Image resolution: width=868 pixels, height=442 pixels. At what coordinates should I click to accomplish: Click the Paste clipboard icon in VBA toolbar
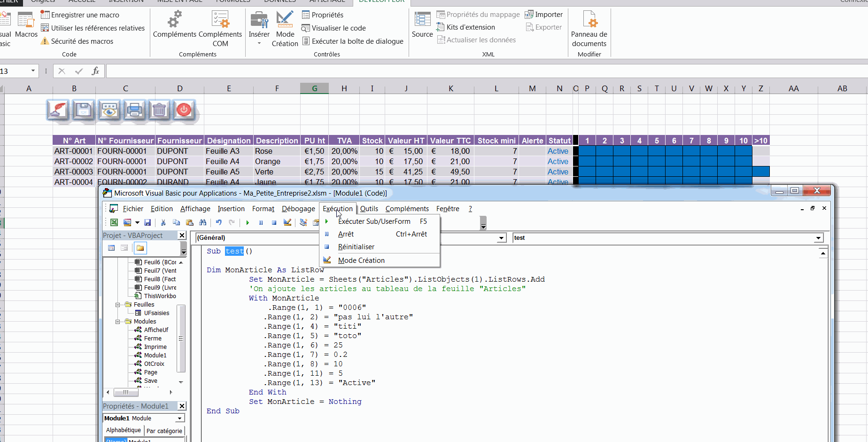(190, 222)
